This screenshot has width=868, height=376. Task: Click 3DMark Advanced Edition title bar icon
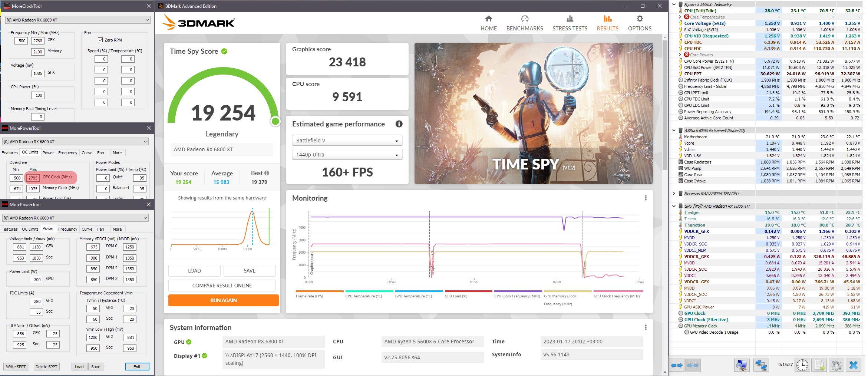161,6
